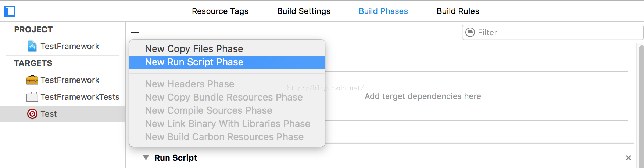This screenshot has height=168, width=644.
Task: Select the Test aggregate target row
Action: coord(62,114)
